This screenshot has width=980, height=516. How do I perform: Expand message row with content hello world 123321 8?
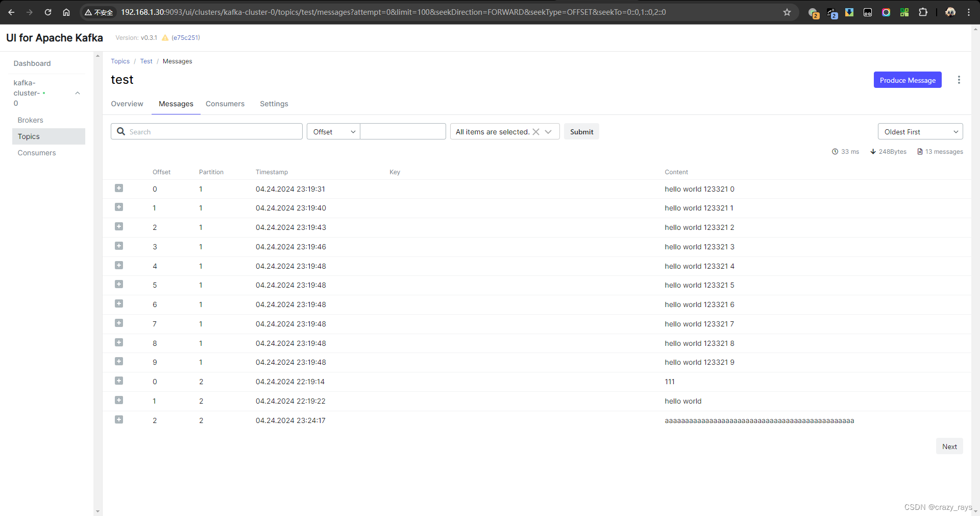click(119, 343)
